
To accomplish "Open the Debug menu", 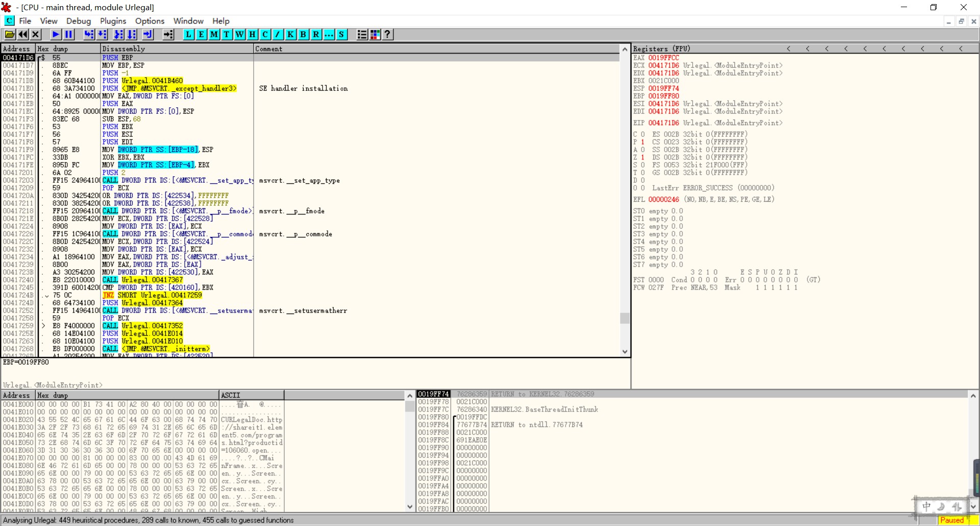I will (78, 21).
